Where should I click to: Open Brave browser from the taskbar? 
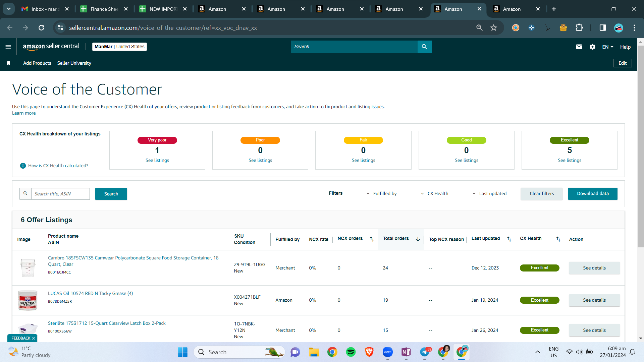tap(369, 352)
